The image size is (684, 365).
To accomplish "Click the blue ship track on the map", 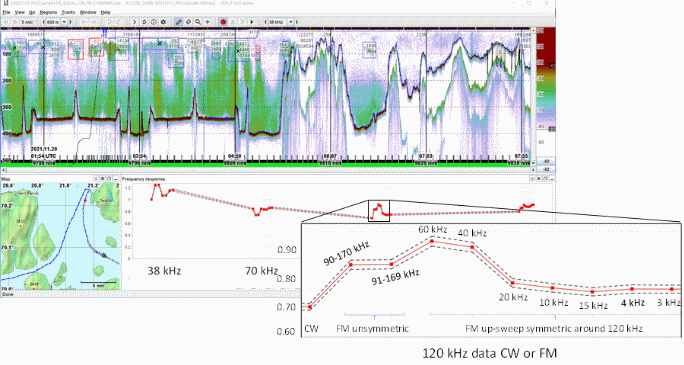I will [65, 231].
